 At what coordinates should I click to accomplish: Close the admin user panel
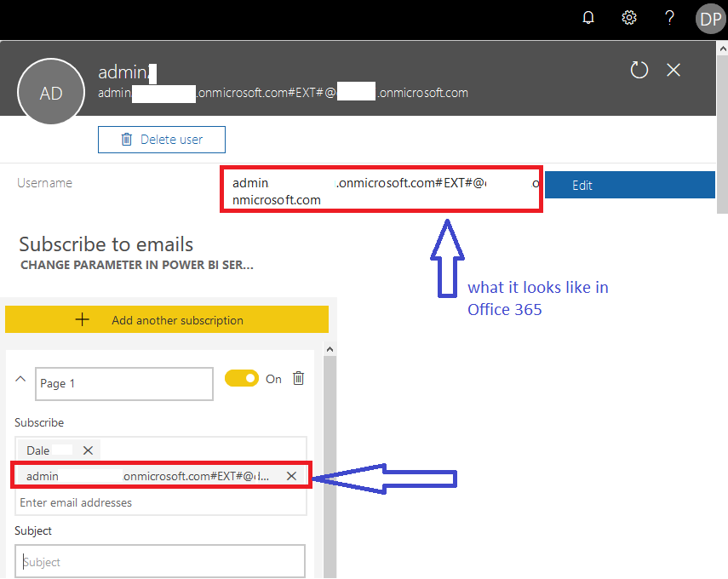click(674, 70)
